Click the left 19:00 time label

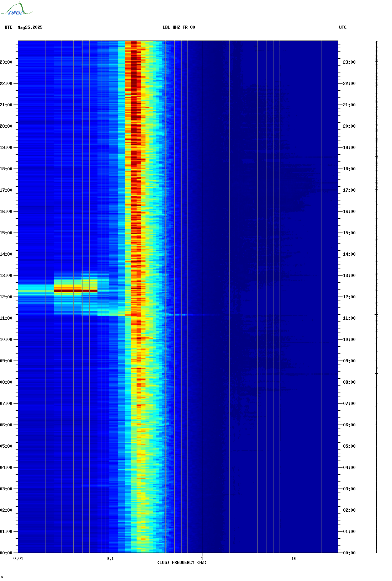(6, 148)
